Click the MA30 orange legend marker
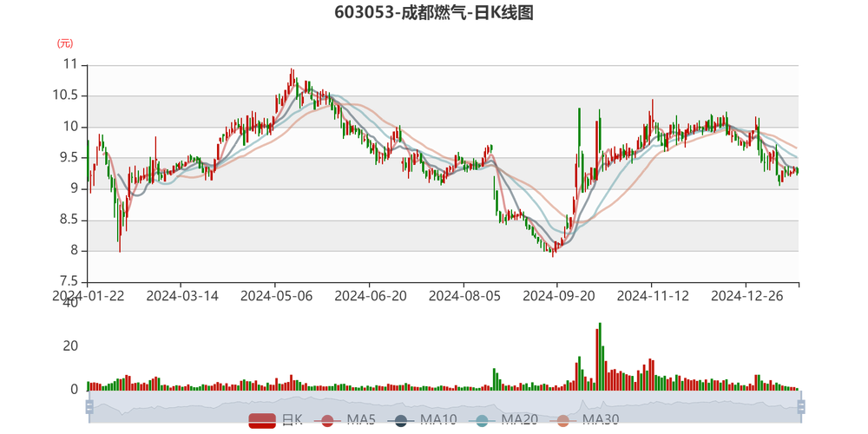Viewport: 868px width, 434px height. [563, 421]
